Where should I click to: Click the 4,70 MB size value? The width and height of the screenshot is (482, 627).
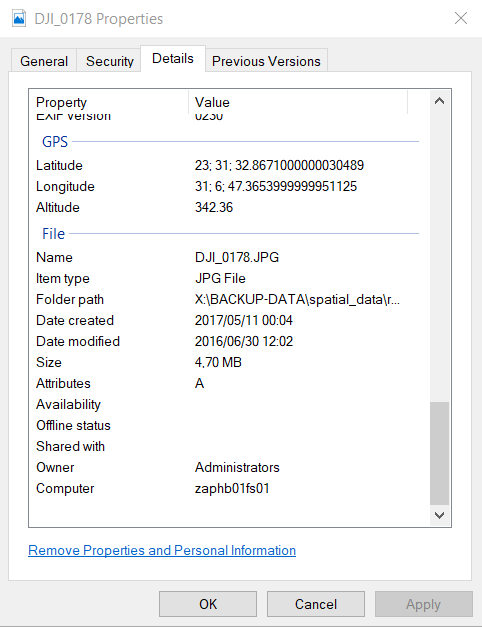point(218,362)
